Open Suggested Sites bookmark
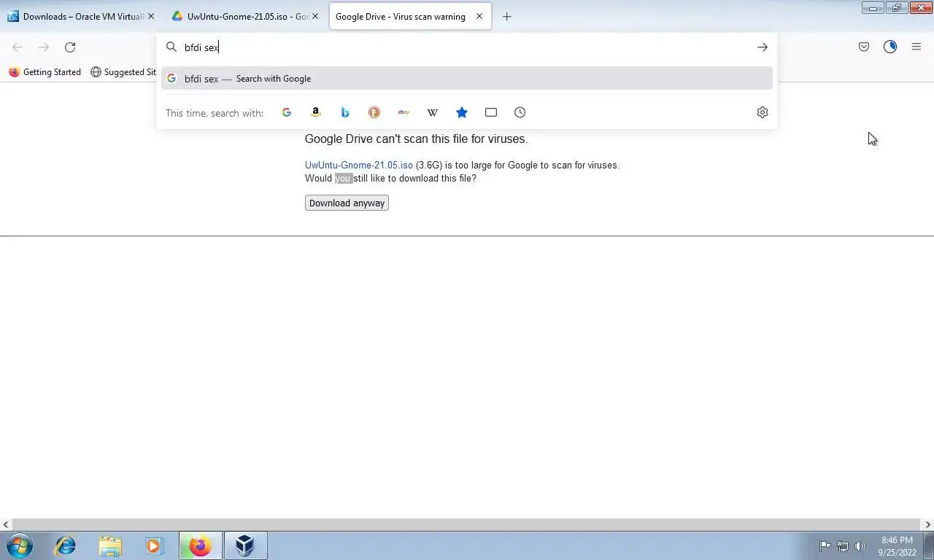This screenshot has width=934, height=560. point(123,72)
